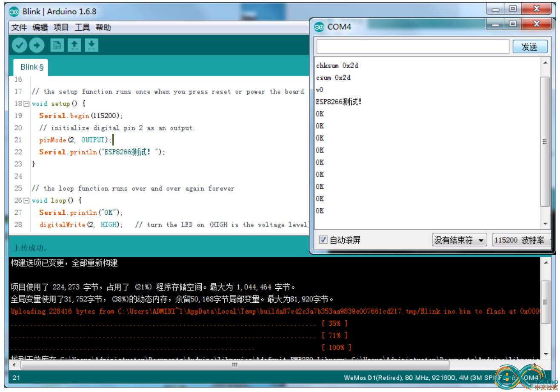The height and width of the screenshot is (392, 560).
Task: Click the digitalWrite(2, HIGH); statement
Action: 82,224
